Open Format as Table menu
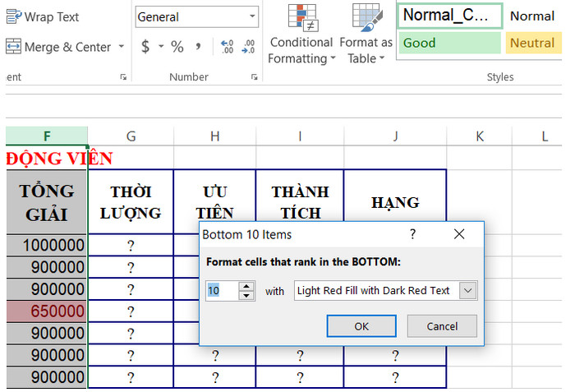Screen dimensions: 575x392 366,34
